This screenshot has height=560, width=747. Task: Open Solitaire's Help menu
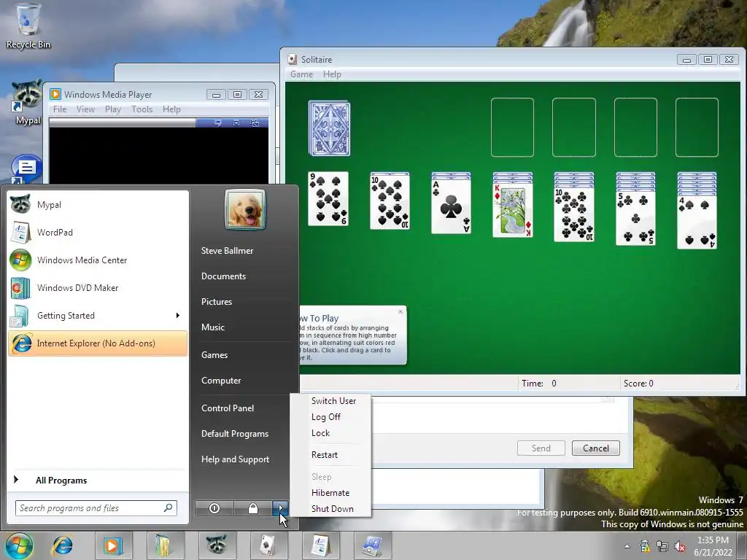pyautogui.click(x=332, y=74)
